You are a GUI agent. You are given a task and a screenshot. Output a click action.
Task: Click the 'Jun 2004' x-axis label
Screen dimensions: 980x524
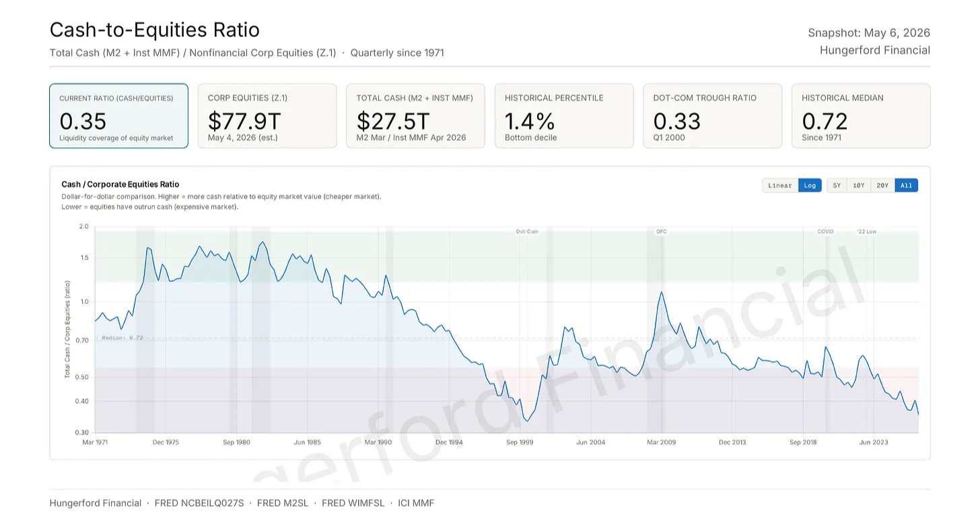pyautogui.click(x=591, y=443)
